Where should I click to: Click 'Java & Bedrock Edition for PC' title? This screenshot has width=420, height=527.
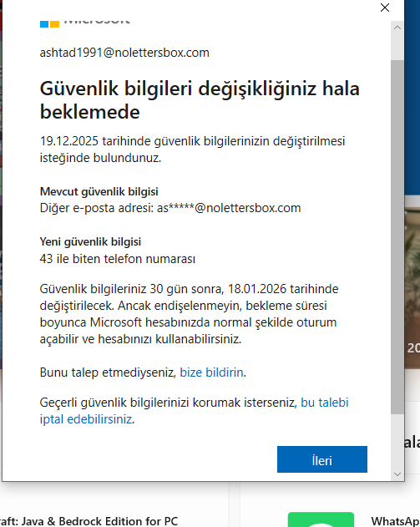pyautogui.click(x=89, y=521)
